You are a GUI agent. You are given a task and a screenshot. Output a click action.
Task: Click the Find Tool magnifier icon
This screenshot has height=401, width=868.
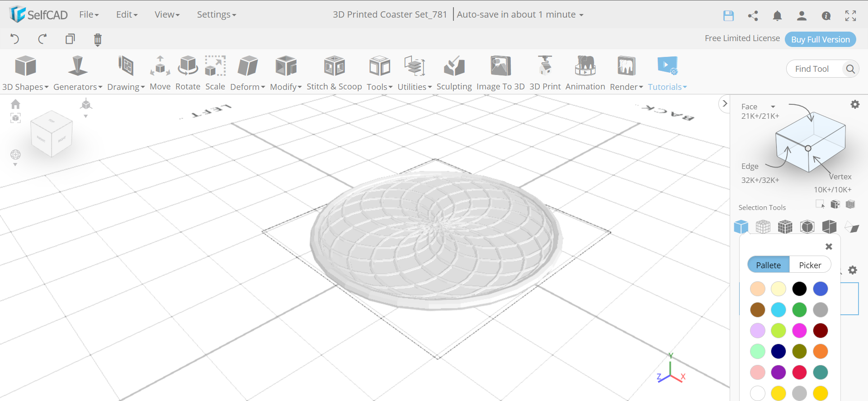(850, 69)
